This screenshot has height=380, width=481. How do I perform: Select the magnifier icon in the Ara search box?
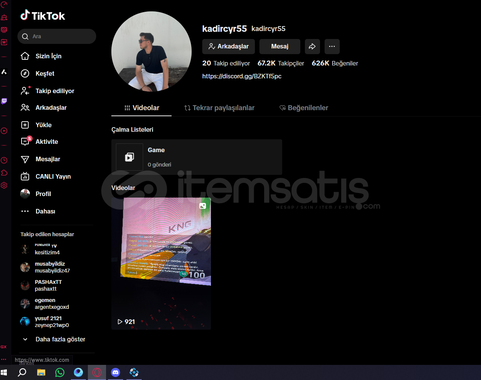[25, 36]
